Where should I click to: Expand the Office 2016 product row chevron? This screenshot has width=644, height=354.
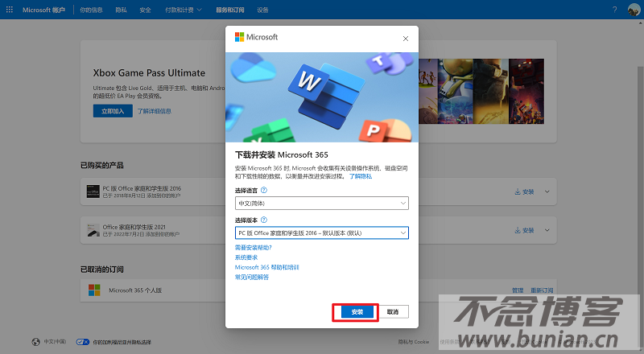[x=547, y=191]
